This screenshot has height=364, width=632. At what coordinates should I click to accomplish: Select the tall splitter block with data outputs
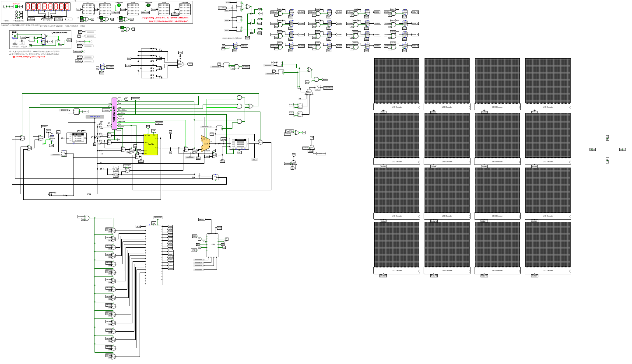pyautogui.click(x=154, y=255)
